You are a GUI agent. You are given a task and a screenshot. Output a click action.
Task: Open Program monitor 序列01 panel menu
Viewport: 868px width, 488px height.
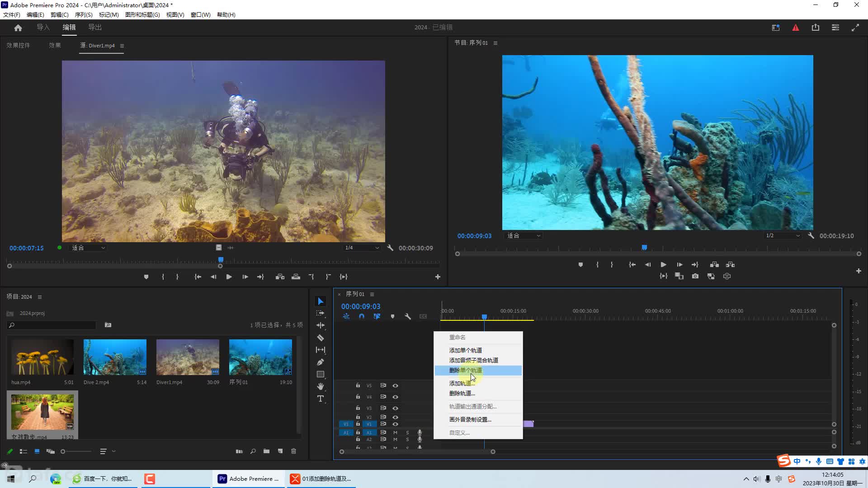(x=495, y=43)
